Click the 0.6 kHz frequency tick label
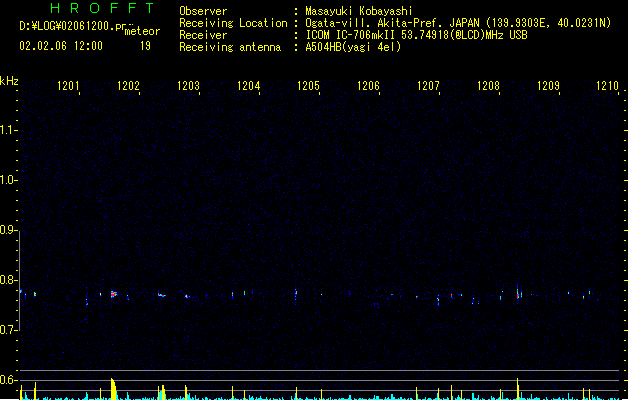629x400 pixels. [8, 380]
